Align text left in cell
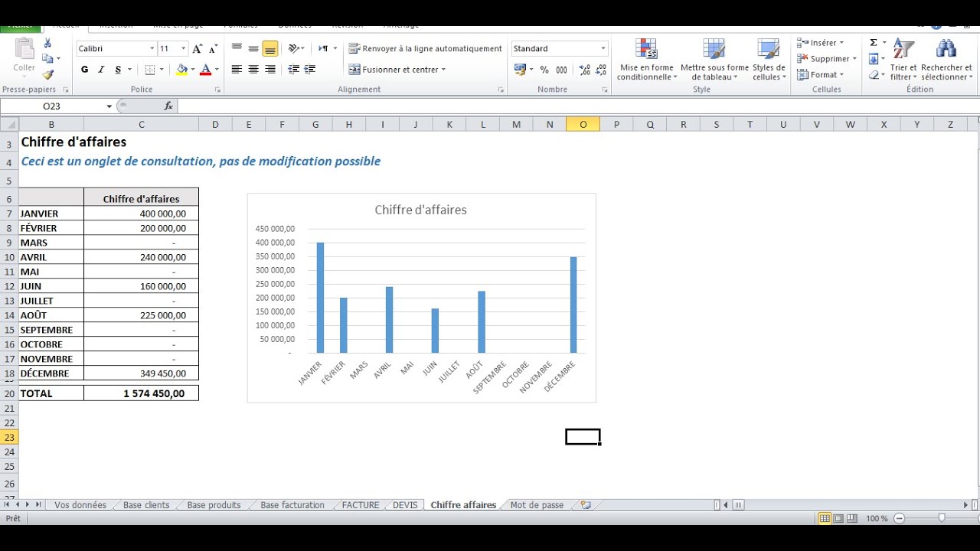 [237, 70]
